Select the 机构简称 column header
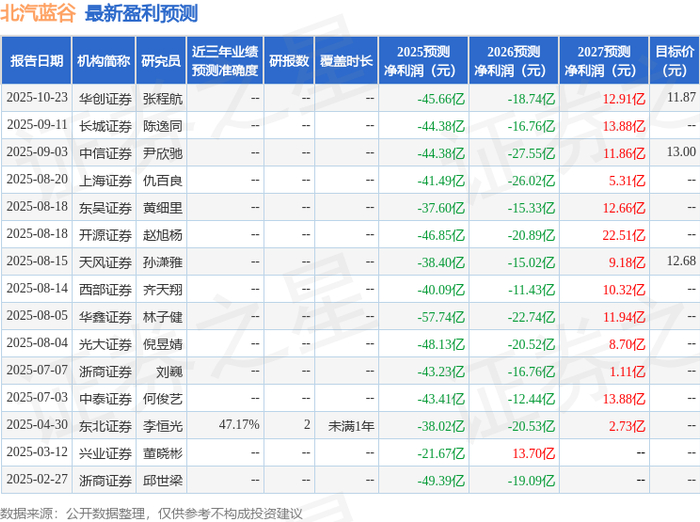This screenshot has width=700, height=522. [x=104, y=61]
